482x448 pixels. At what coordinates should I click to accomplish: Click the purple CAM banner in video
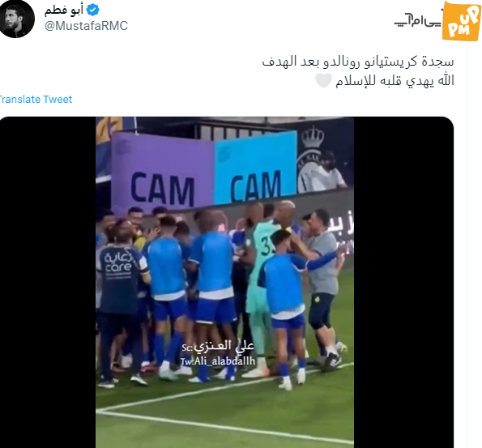pyautogui.click(x=162, y=173)
